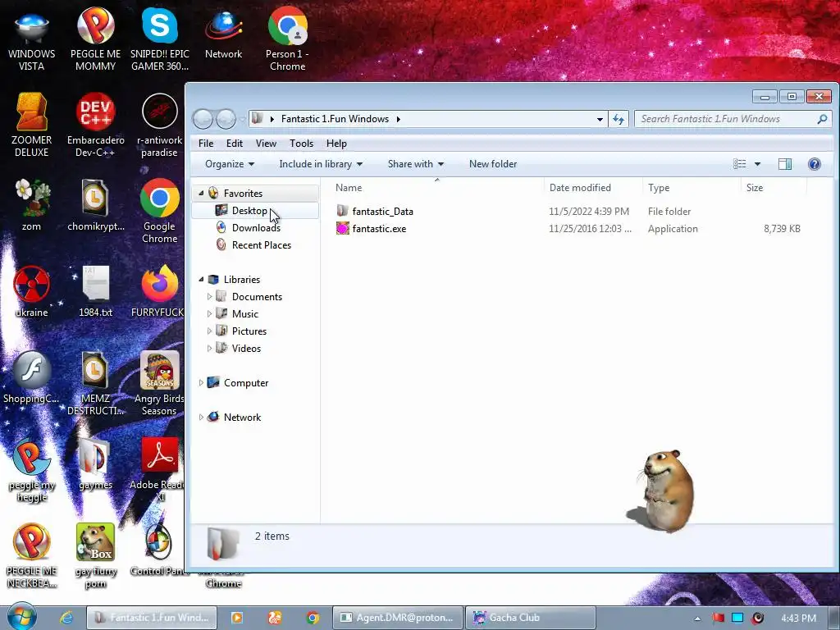Open the Tools menu
This screenshot has height=630, width=840.
pos(301,144)
